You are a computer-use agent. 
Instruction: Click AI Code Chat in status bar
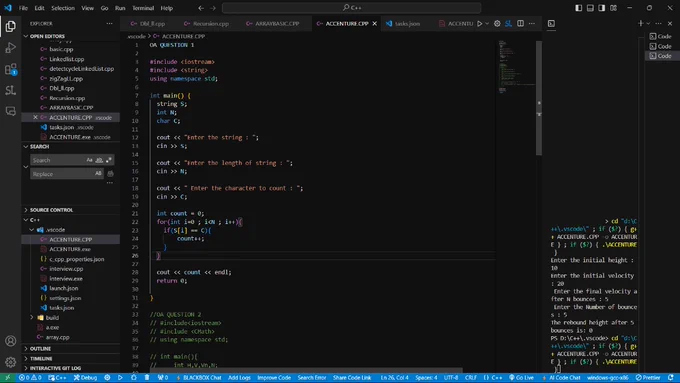561,378
